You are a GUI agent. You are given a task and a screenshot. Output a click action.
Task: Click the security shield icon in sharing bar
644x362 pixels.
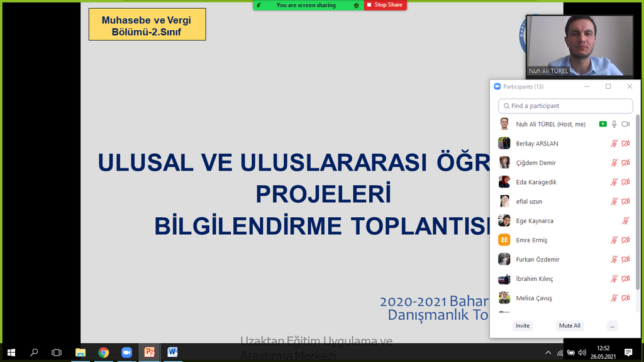(x=356, y=5)
